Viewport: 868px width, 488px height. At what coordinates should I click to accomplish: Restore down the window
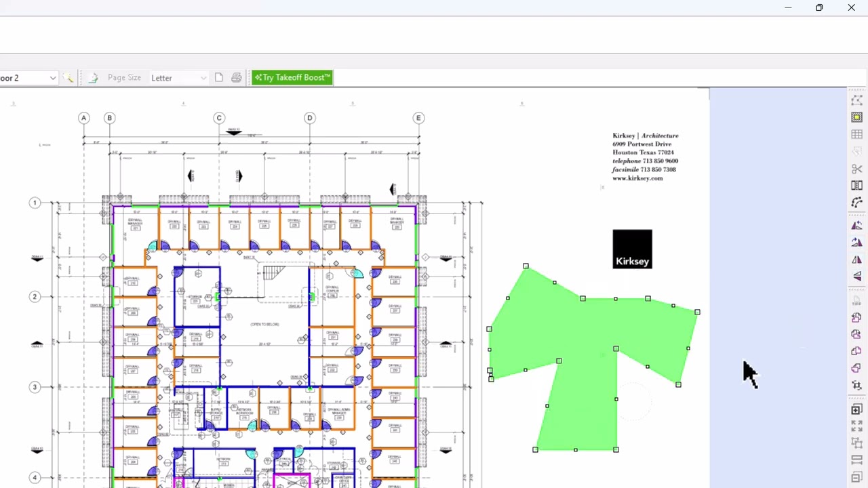coord(819,7)
